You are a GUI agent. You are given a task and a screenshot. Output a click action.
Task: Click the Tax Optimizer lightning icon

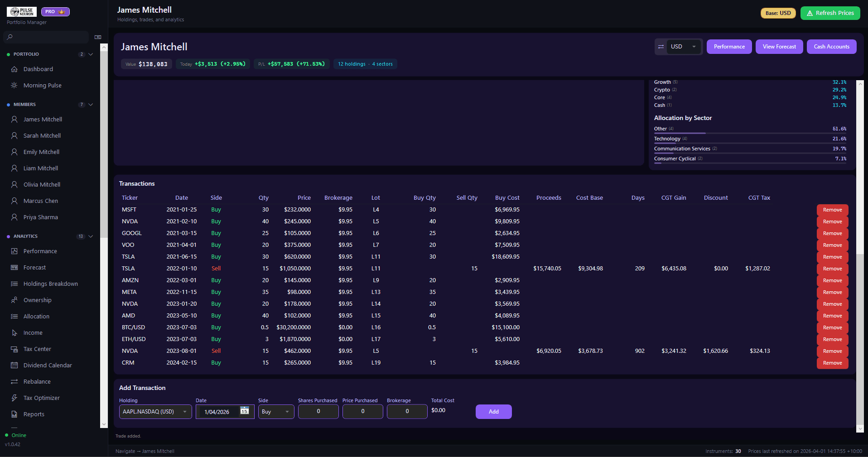tap(14, 398)
